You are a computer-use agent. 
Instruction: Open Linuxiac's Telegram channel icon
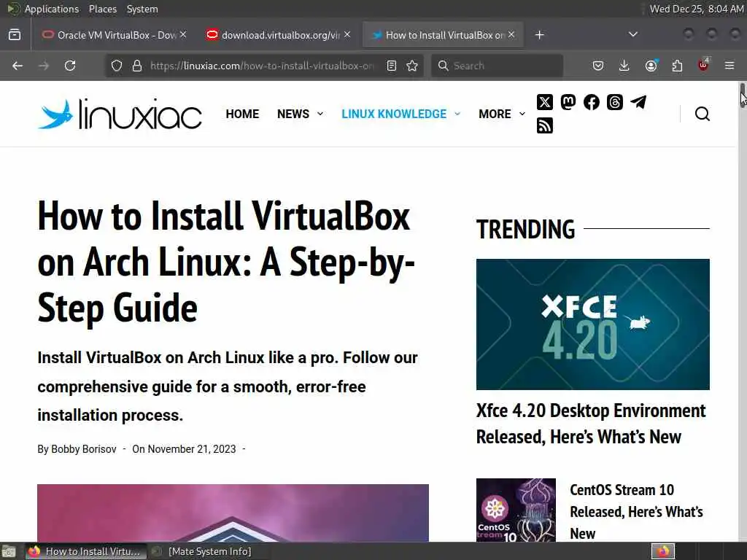click(x=638, y=102)
